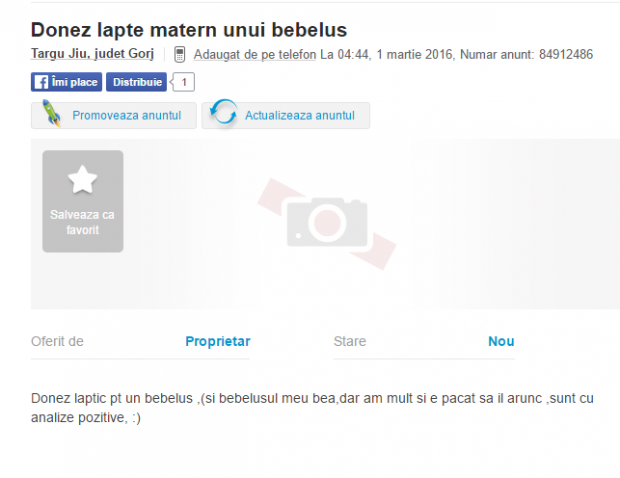620x478 pixels.
Task: Open the Promoveaza anuntul option
Action: pos(114,115)
